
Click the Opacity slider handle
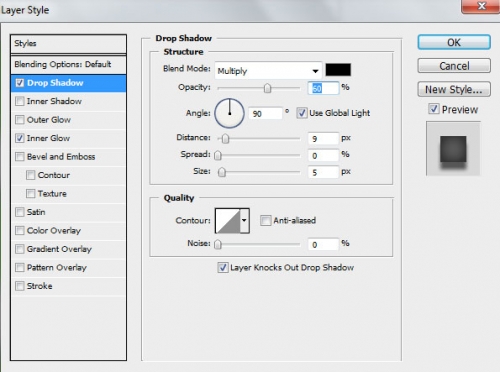pyautogui.click(x=267, y=88)
